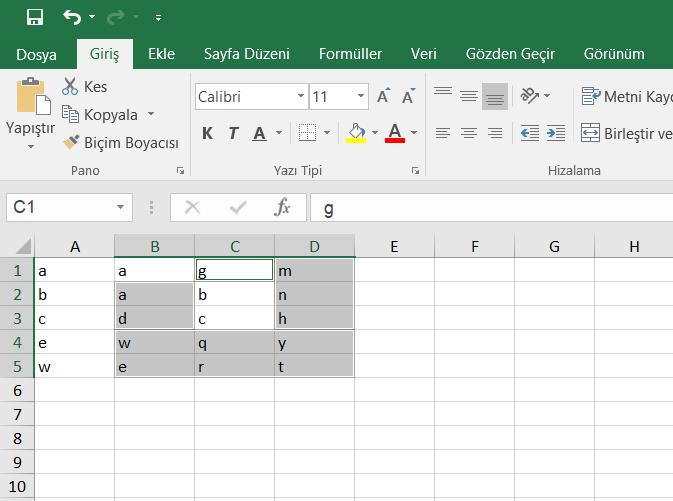Apply the yellow fill color swatch
The image size is (673, 501).
tap(355, 133)
